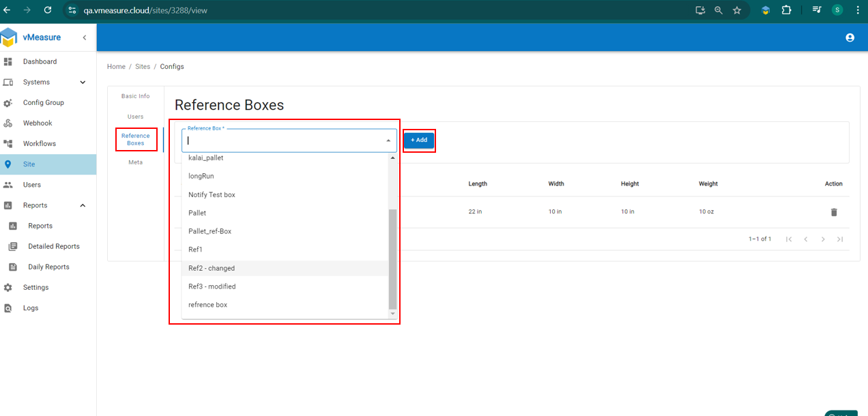This screenshot has width=868, height=416.
Task: Click the vMeasure logo icon
Action: [9, 38]
